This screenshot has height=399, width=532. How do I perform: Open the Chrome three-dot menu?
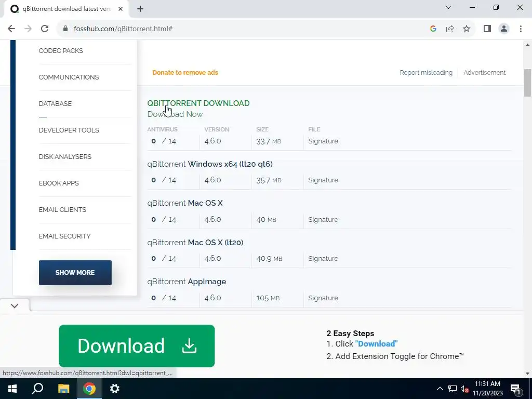point(521,29)
